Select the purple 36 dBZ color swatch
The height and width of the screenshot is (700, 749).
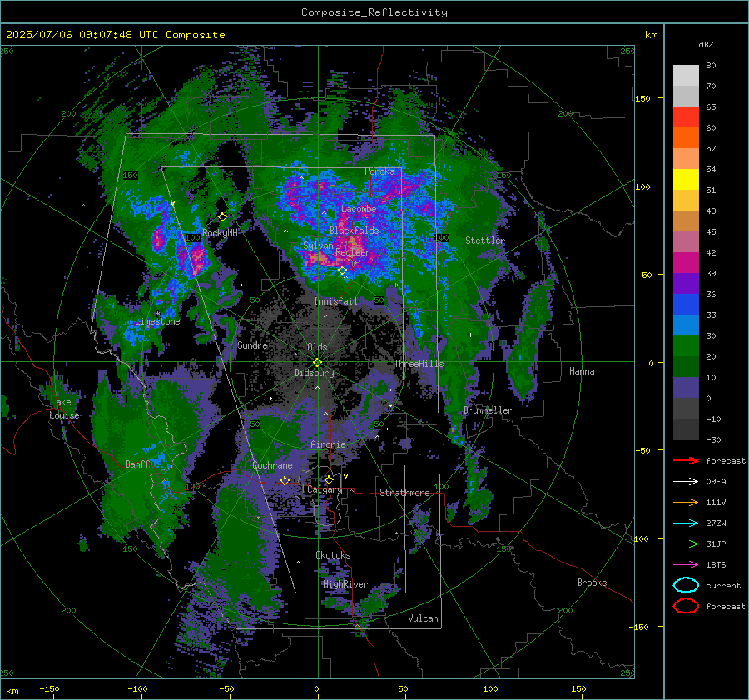[686, 284]
